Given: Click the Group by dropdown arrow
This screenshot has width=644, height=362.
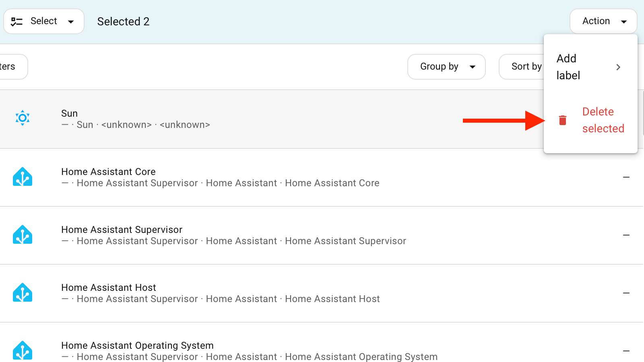Looking at the screenshot, I should pyautogui.click(x=473, y=67).
